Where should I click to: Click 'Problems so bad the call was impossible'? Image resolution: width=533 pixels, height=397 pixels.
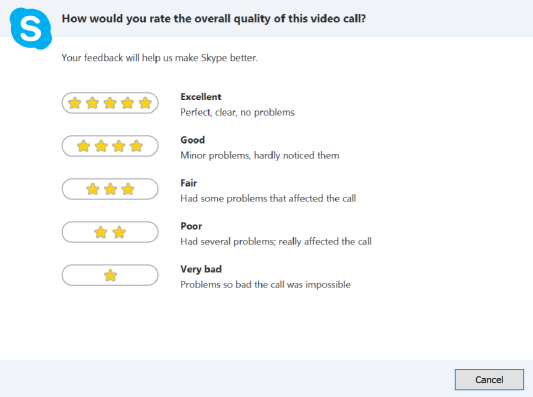pos(265,285)
